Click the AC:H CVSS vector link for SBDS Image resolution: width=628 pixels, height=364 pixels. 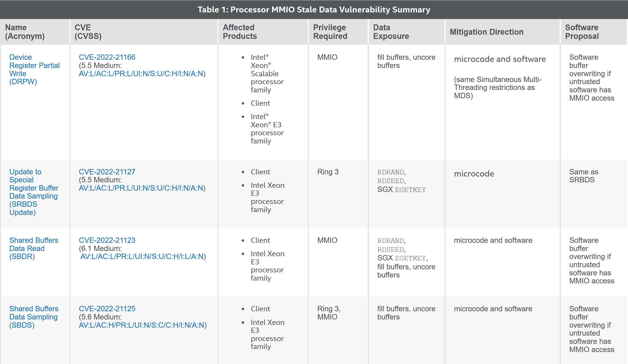click(x=142, y=325)
